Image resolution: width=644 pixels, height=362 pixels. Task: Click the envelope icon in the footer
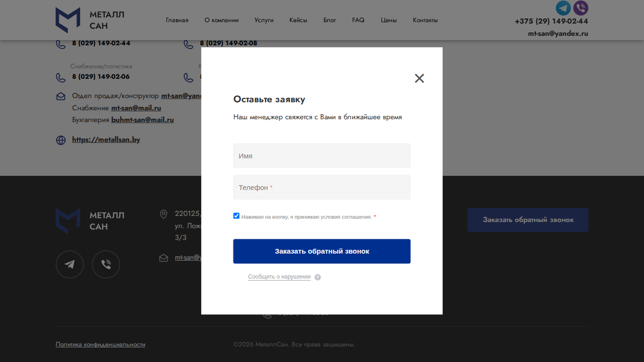(164, 258)
